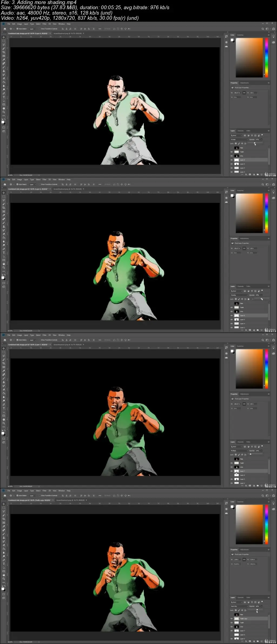Screen dimensions: 277x644
Task: Click the Home icon in the top frame
Action: point(5,29)
